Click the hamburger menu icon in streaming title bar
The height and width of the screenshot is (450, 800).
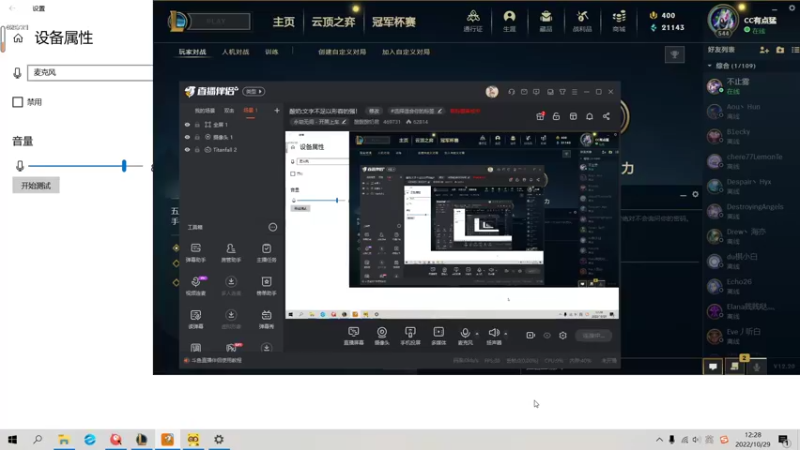tap(574, 92)
